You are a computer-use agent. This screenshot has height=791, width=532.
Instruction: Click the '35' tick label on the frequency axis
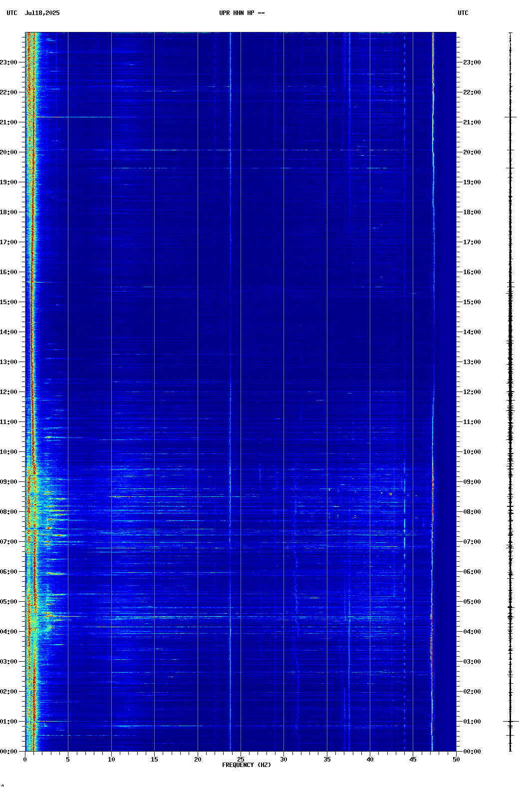[327, 760]
